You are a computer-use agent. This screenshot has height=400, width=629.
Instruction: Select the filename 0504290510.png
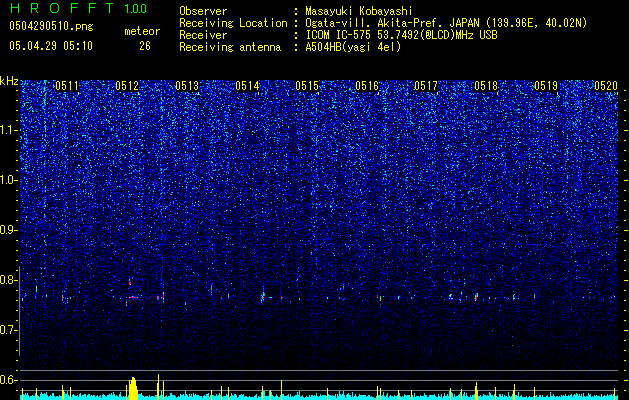tap(51, 27)
